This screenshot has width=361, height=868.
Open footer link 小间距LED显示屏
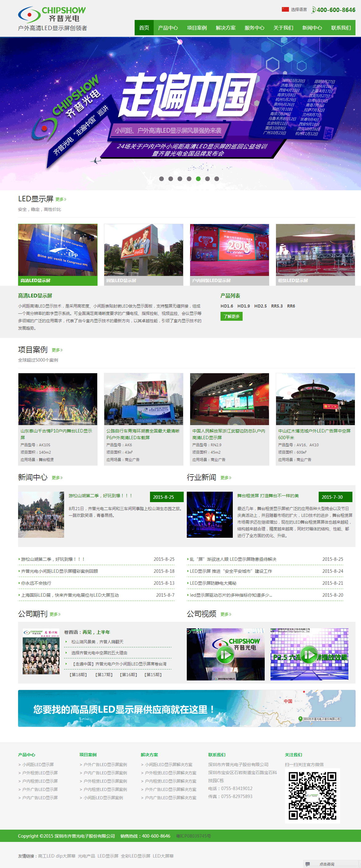tap(38, 765)
